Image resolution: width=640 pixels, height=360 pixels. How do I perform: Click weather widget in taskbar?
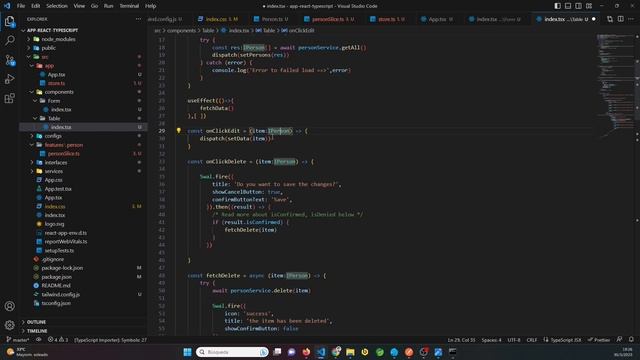(28, 352)
